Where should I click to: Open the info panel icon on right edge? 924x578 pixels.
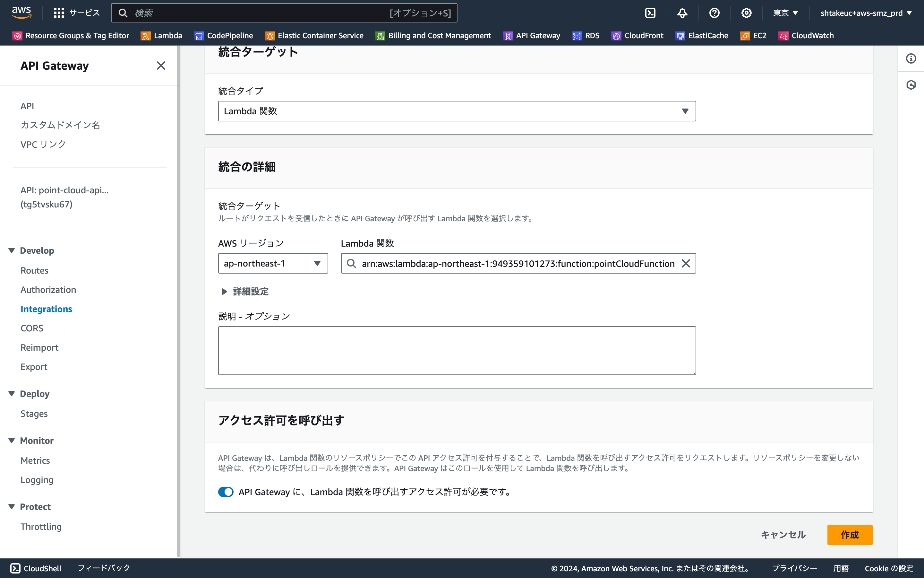coord(911,58)
